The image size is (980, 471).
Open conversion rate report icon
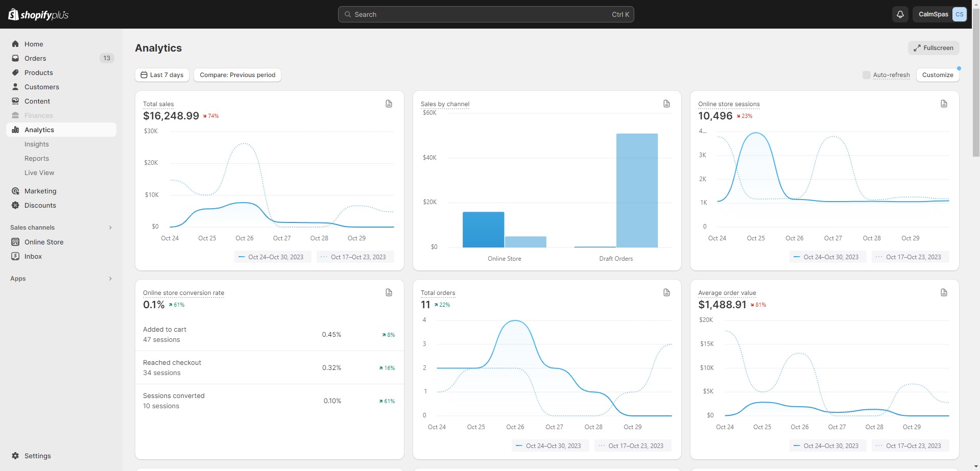(x=389, y=292)
